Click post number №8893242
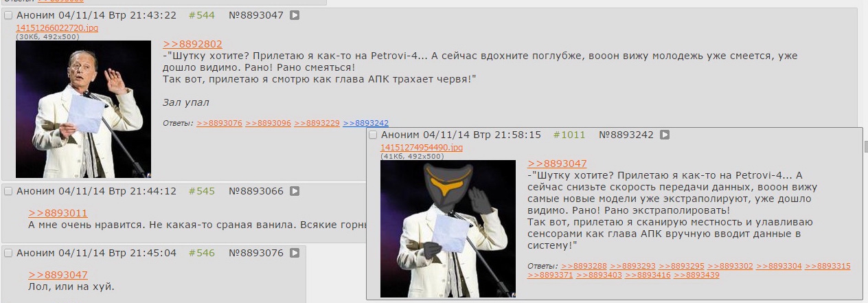This screenshot has width=868, height=303. click(x=626, y=135)
